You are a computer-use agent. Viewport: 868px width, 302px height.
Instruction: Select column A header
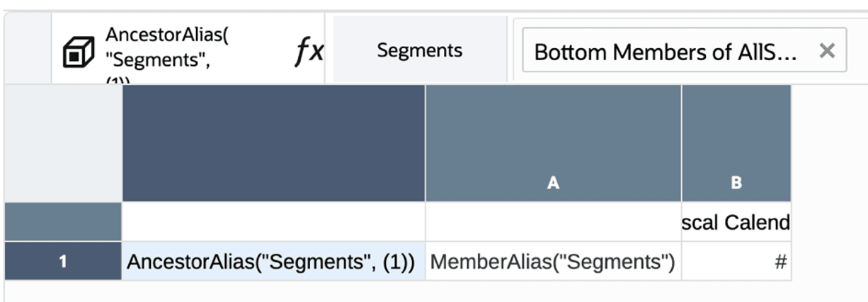(x=553, y=144)
